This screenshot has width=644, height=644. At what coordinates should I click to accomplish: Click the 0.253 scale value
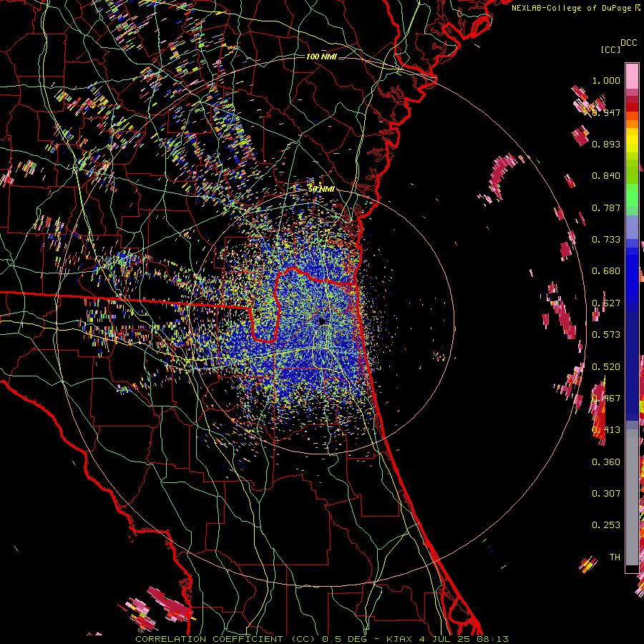coord(606,525)
